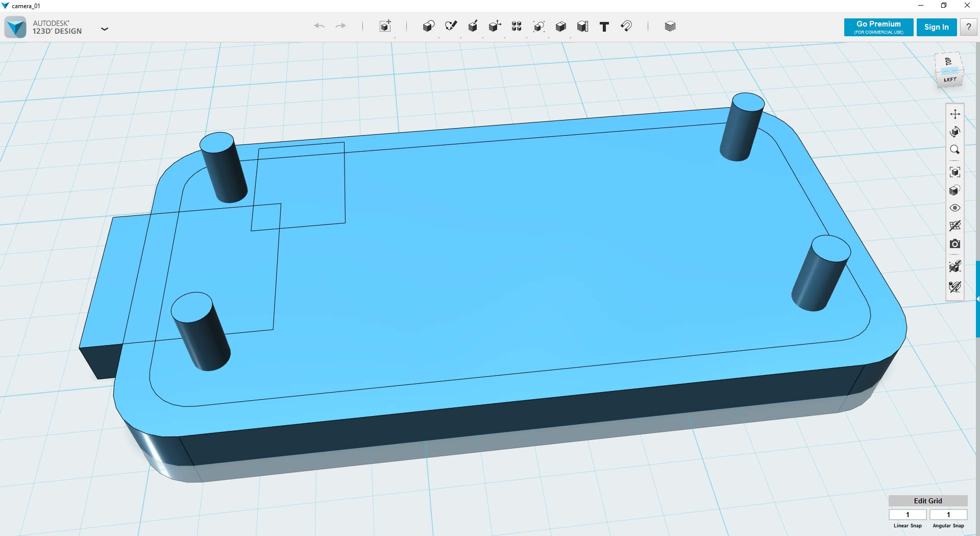Screen dimensions: 980x536
Task: Click the Edit Grid button
Action: [x=927, y=501]
